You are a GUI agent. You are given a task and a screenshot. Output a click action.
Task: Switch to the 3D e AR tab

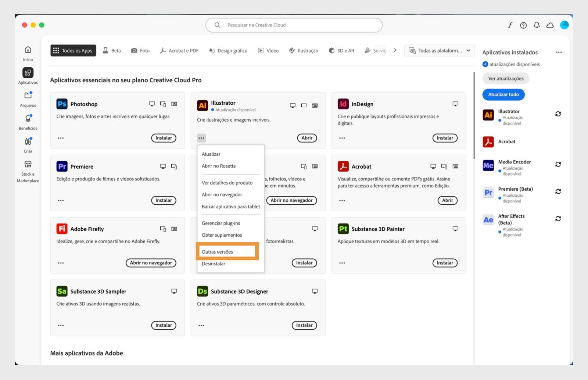(x=342, y=51)
